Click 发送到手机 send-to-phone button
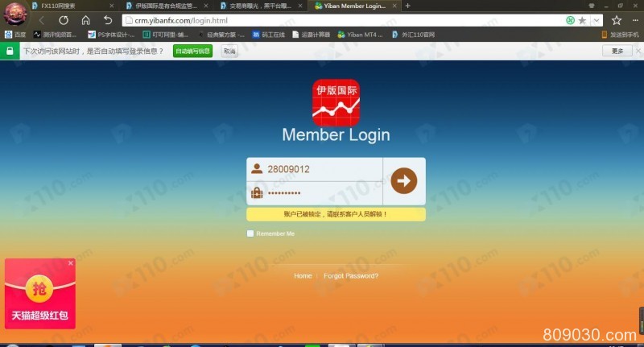Screen dimensions: 644x347 (620, 35)
